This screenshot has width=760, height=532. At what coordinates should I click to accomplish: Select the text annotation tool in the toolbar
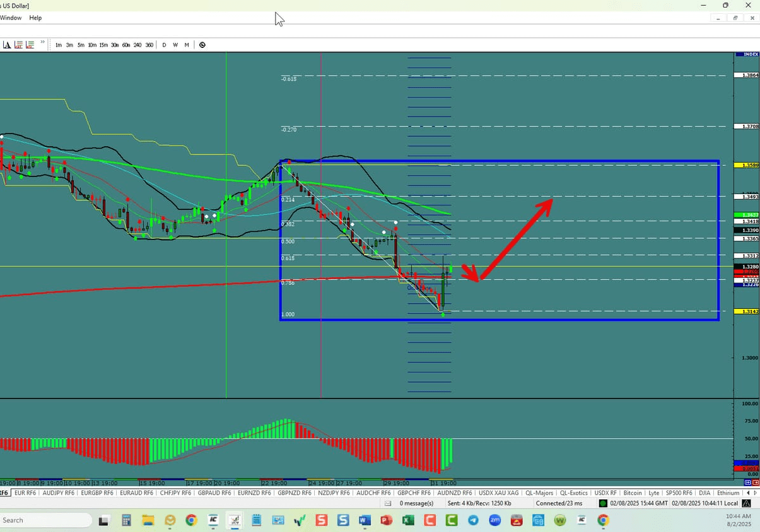(6, 44)
